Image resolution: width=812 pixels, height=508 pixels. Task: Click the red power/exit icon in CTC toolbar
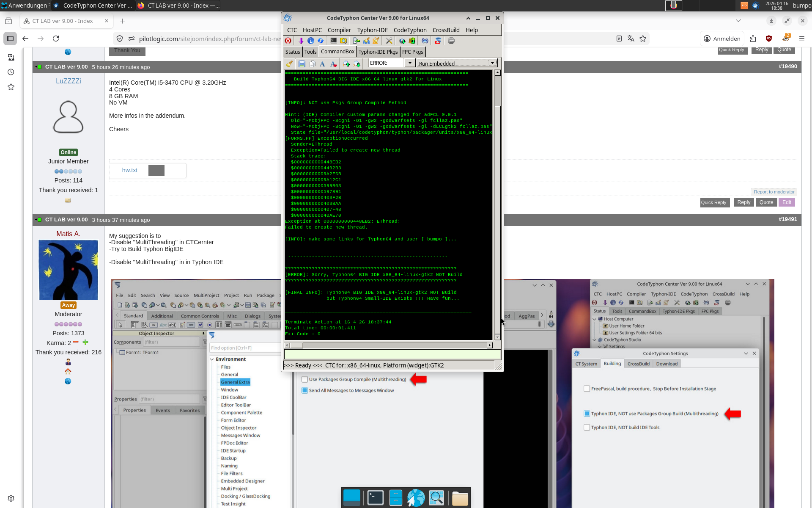click(x=288, y=41)
